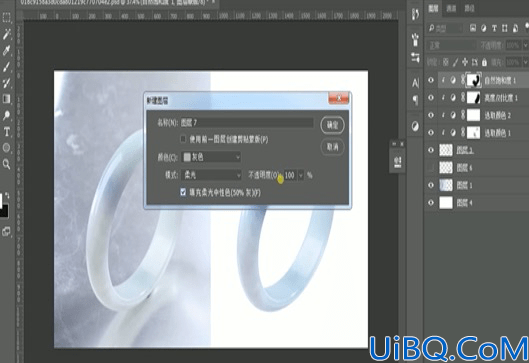Select the Eyedropper tool
The image size is (529, 363).
point(6,50)
